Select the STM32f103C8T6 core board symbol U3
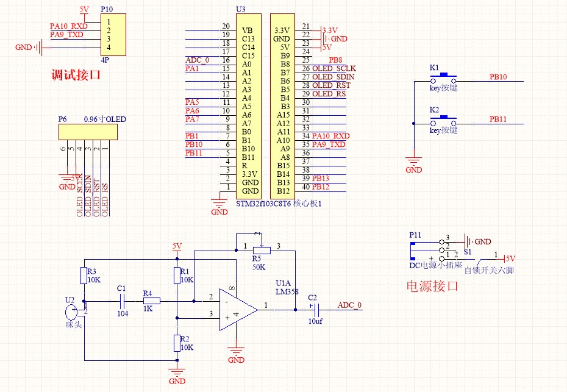Viewport: 567px width, 392px height. tap(265, 104)
